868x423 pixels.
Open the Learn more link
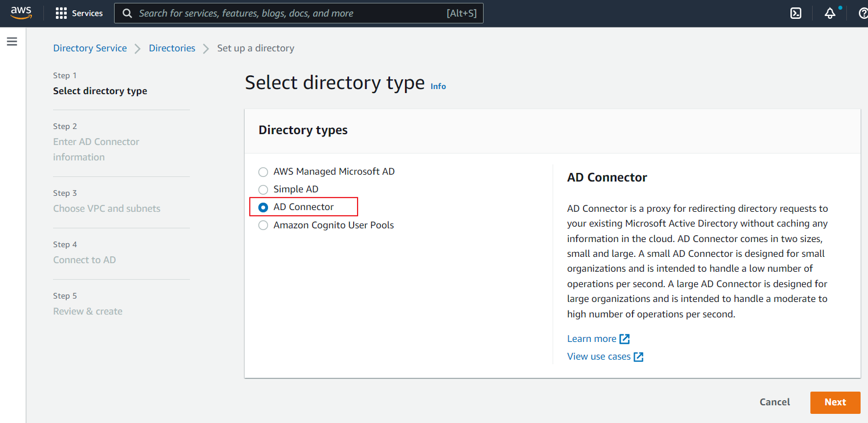tap(591, 339)
